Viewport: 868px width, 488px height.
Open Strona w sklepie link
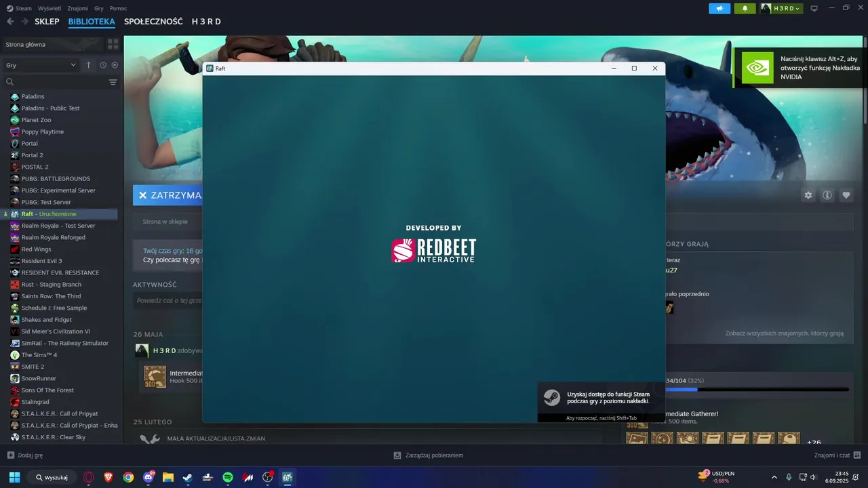(165, 222)
